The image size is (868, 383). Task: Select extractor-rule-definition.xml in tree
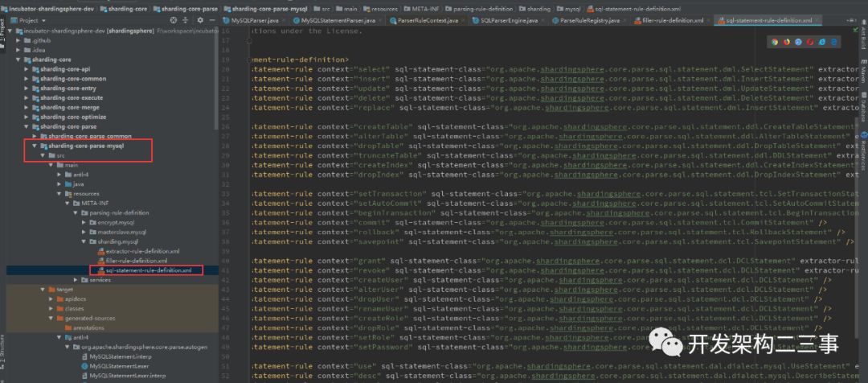(x=138, y=251)
